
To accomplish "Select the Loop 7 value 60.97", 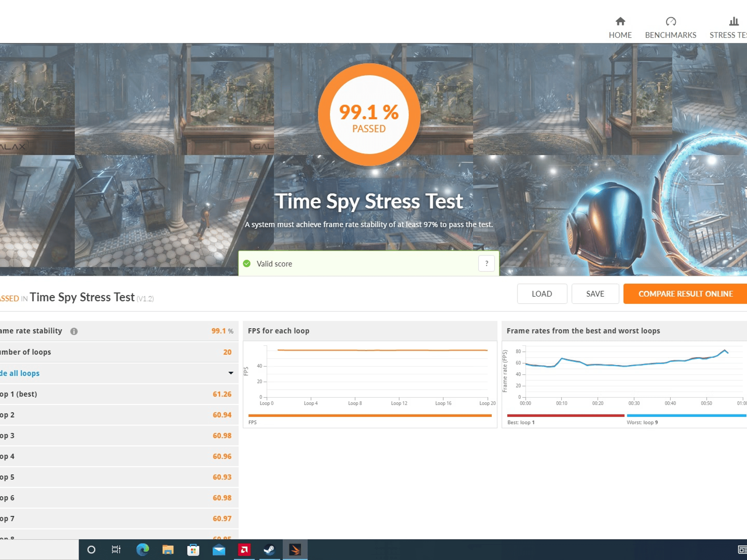I will 222,519.
